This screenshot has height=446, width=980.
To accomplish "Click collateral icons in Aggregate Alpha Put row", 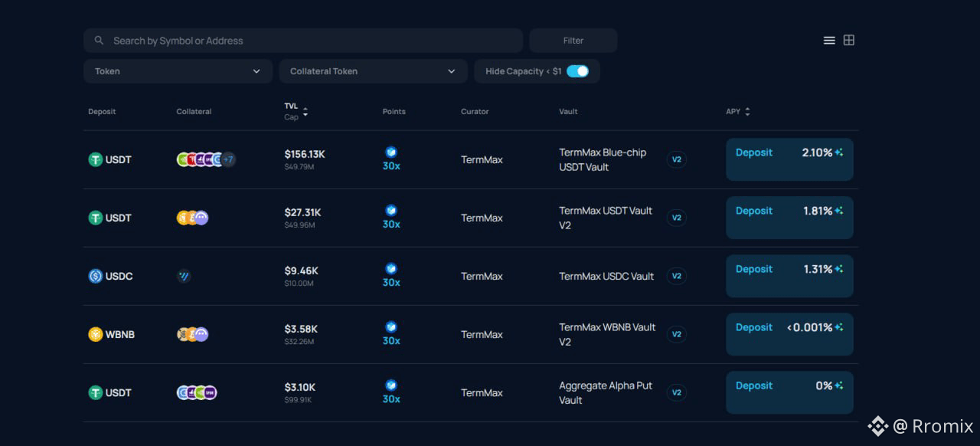I will 197,392.
